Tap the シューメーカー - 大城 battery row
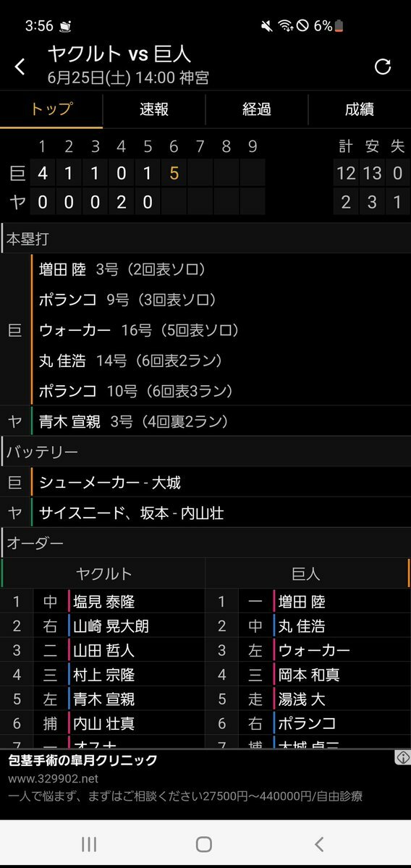 205,483
